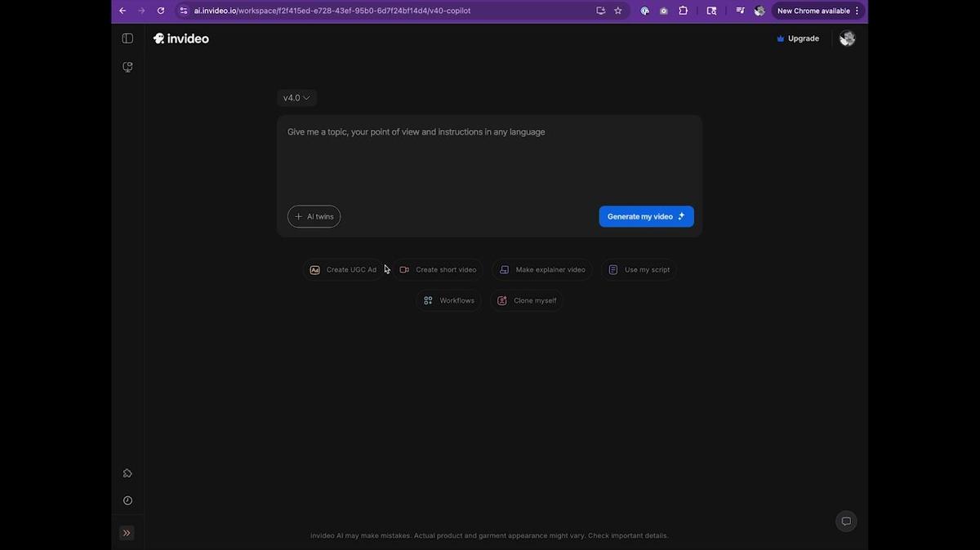Open the Workflows option

tap(448, 300)
